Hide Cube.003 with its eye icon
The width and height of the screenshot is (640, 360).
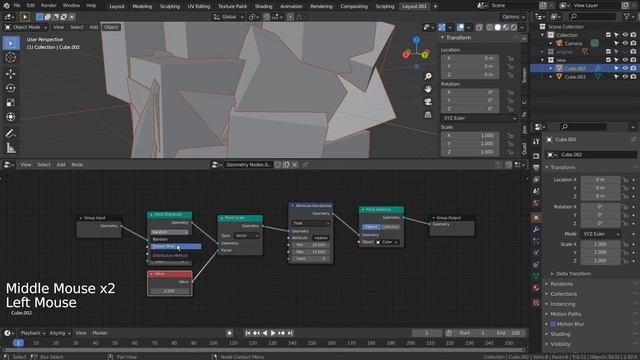click(625, 77)
